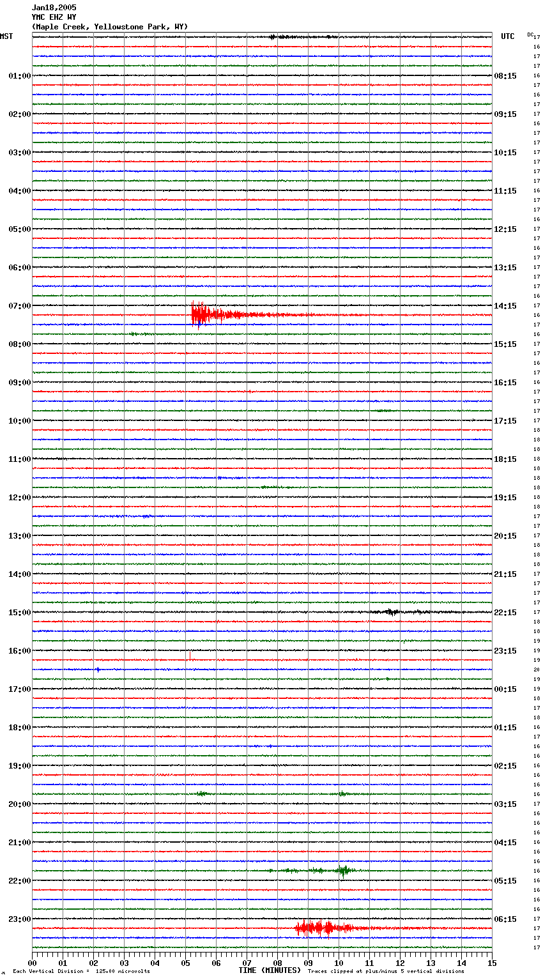Click the TIME (MINUTES) axis title
543x980 pixels.
pos(270,970)
